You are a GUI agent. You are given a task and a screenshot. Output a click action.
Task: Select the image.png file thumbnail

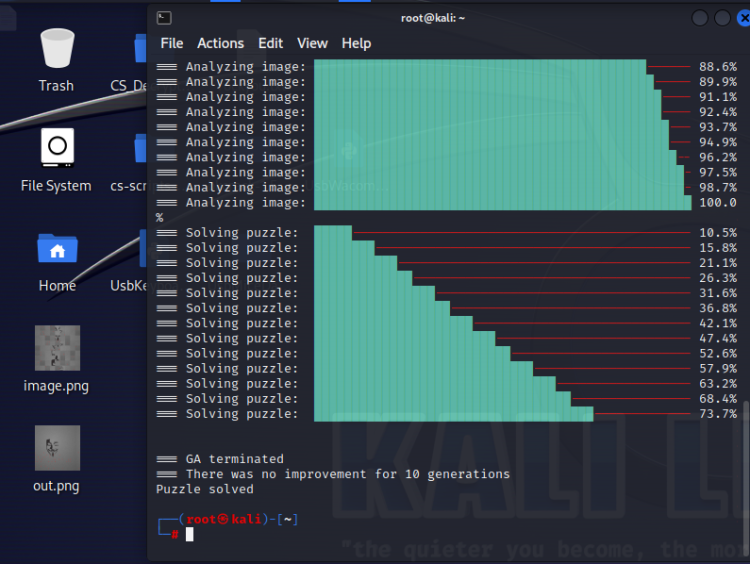(x=57, y=348)
